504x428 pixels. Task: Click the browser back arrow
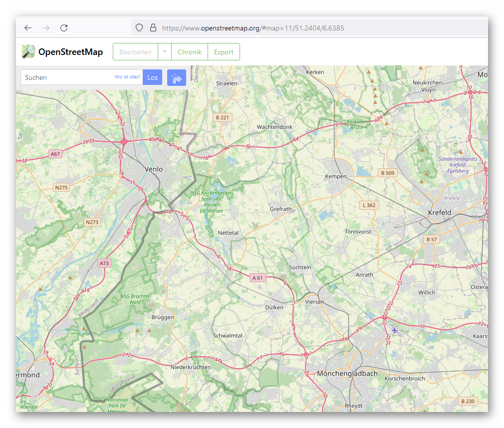point(28,27)
